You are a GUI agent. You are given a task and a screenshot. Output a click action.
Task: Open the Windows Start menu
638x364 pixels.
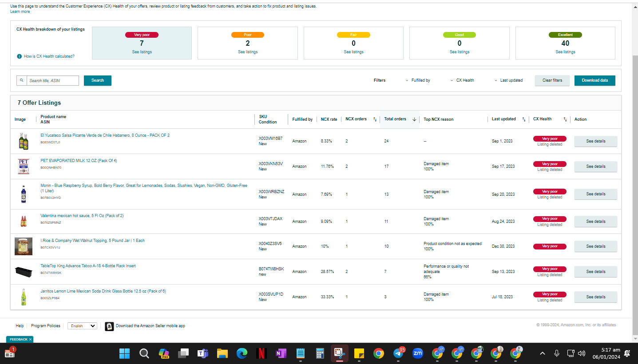(125, 353)
